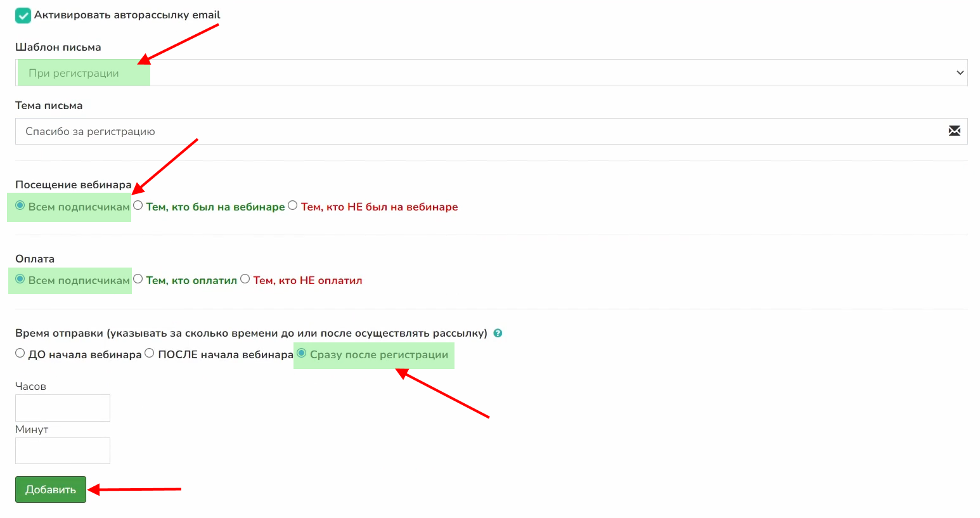Open the Шаблон письма dropdown
This screenshot has width=980, height=518.
tap(491, 73)
